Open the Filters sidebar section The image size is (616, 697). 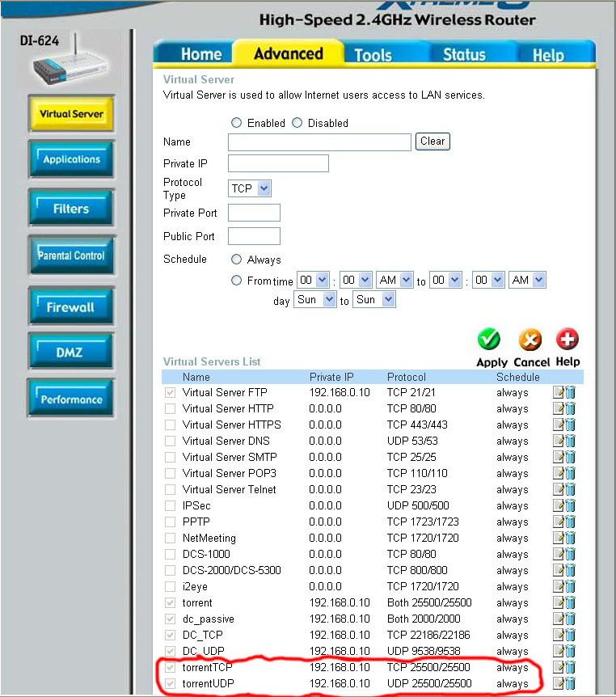point(71,208)
